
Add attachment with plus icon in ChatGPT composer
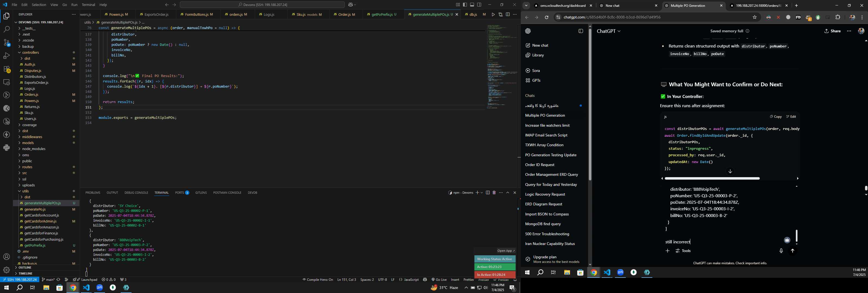[x=668, y=251]
